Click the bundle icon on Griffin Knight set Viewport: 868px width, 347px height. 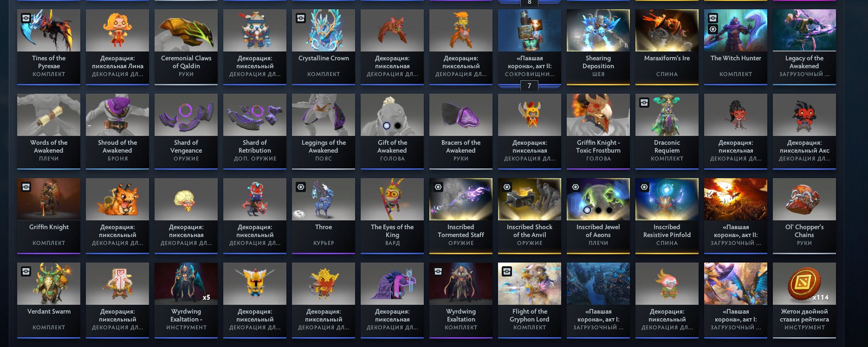tap(26, 187)
